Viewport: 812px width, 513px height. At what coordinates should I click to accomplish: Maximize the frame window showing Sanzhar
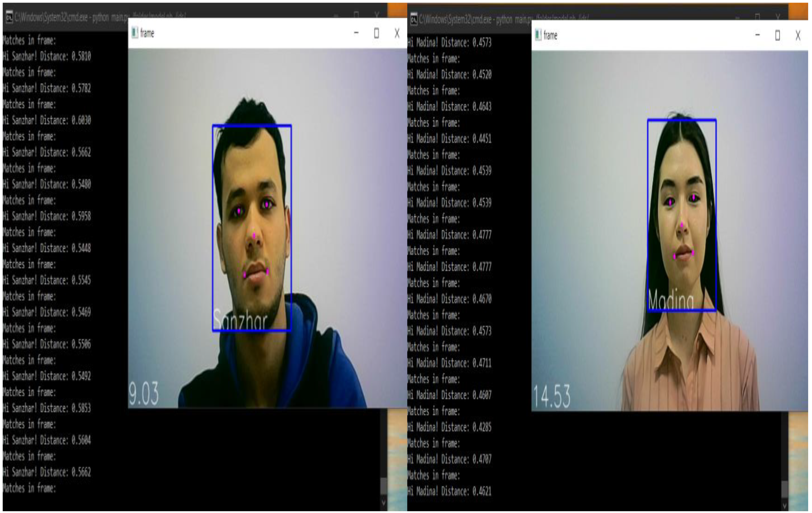376,33
